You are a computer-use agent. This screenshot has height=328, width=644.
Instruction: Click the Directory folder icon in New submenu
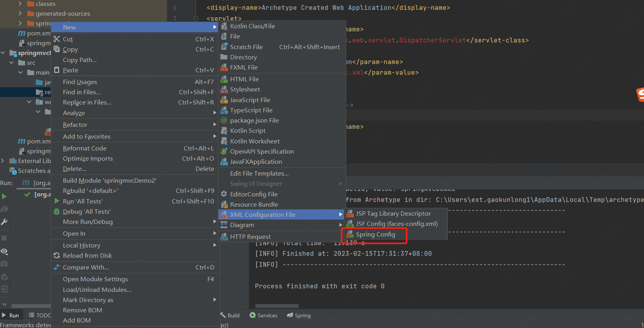click(224, 57)
